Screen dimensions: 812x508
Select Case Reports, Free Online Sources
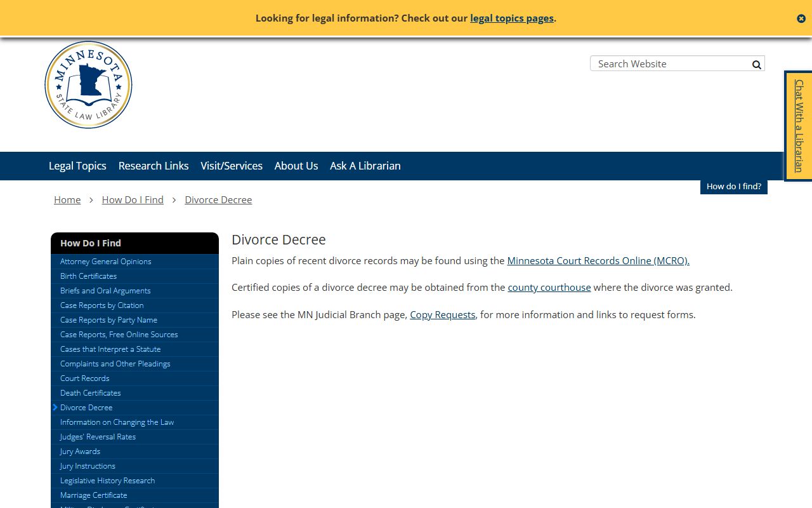134,335
